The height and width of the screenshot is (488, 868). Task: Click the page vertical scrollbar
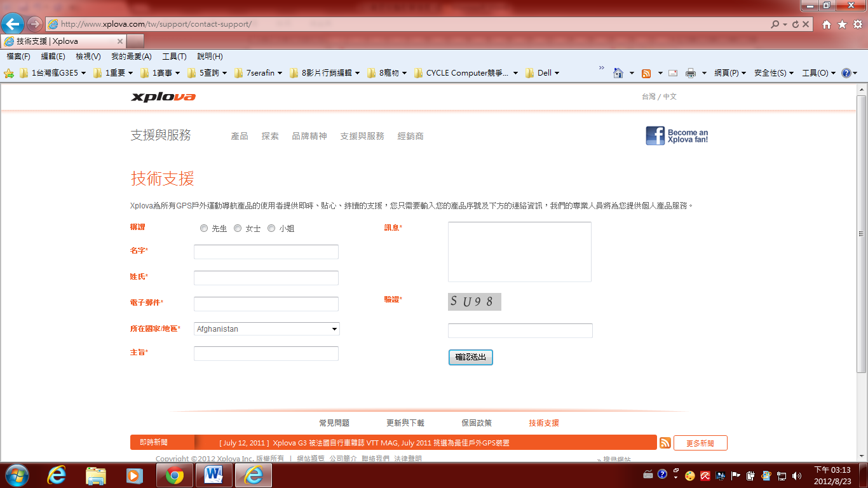(862, 234)
